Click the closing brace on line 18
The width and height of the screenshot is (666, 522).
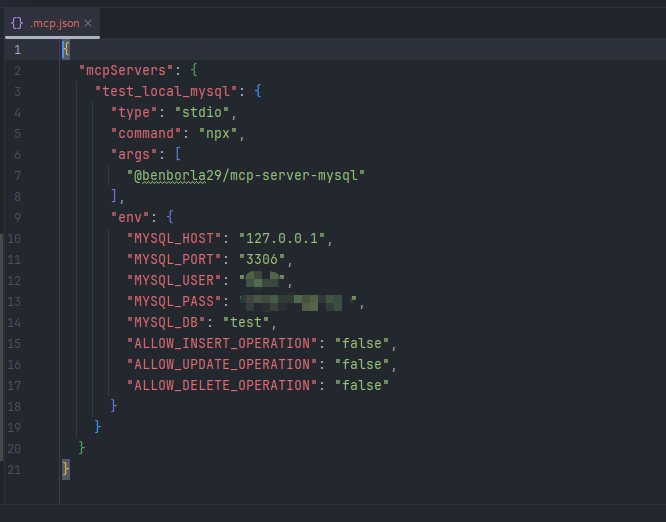[x=114, y=406]
